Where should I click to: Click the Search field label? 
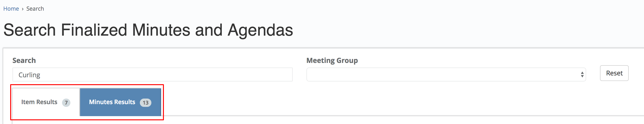(x=24, y=61)
